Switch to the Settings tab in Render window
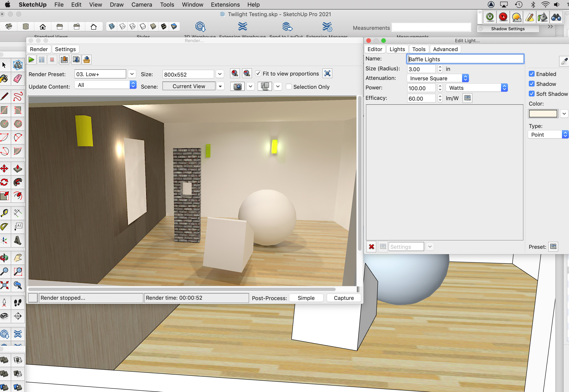569x392 pixels. pyautogui.click(x=65, y=49)
